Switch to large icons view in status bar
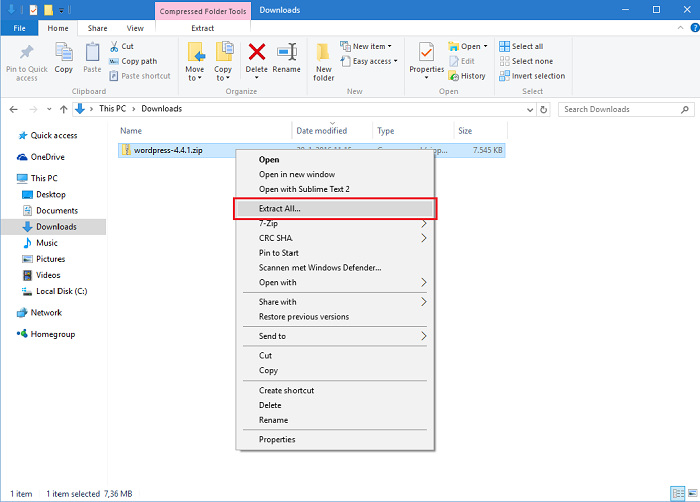The height and width of the screenshot is (502, 700). (x=692, y=493)
